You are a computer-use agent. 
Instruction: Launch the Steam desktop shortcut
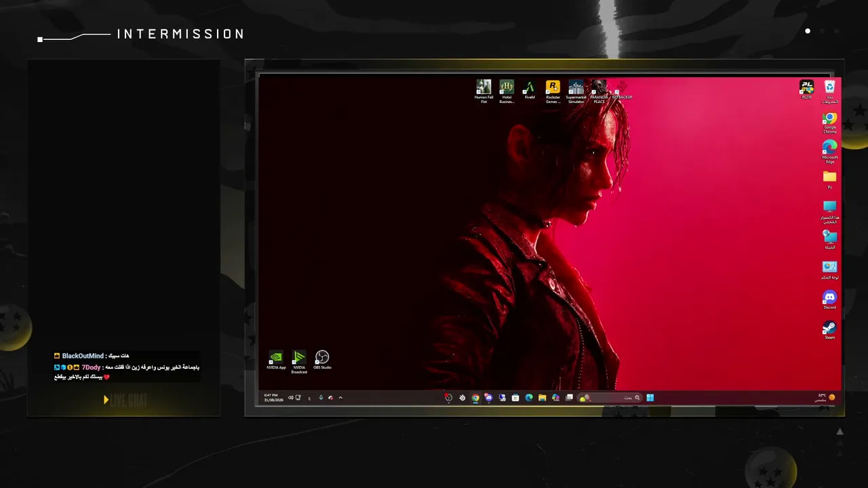tap(829, 329)
